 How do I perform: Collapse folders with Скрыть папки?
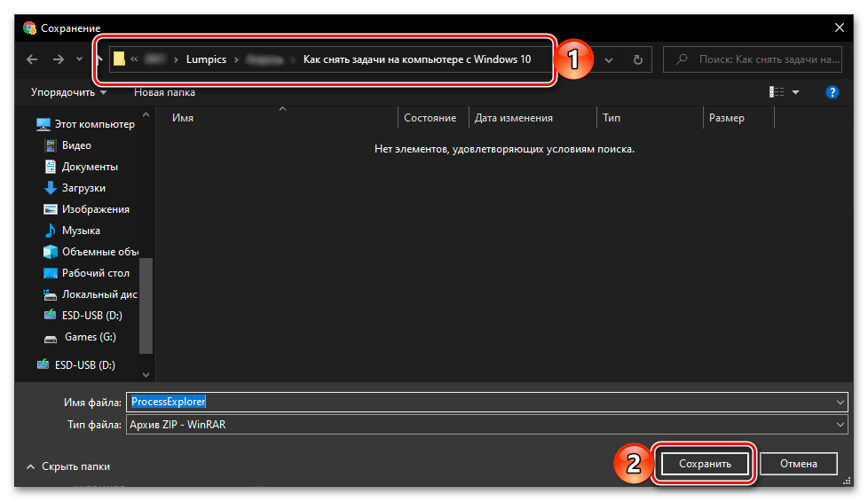(69, 466)
